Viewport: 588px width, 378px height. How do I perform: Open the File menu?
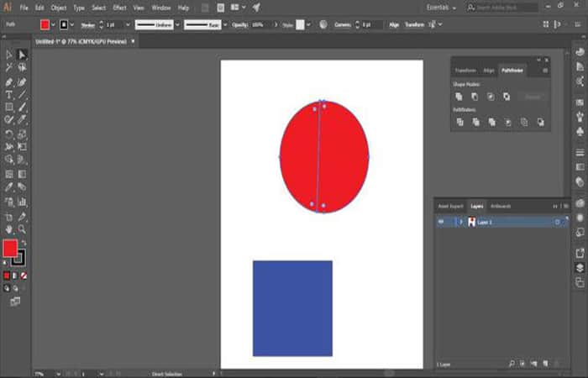click(x=24, y=8)
